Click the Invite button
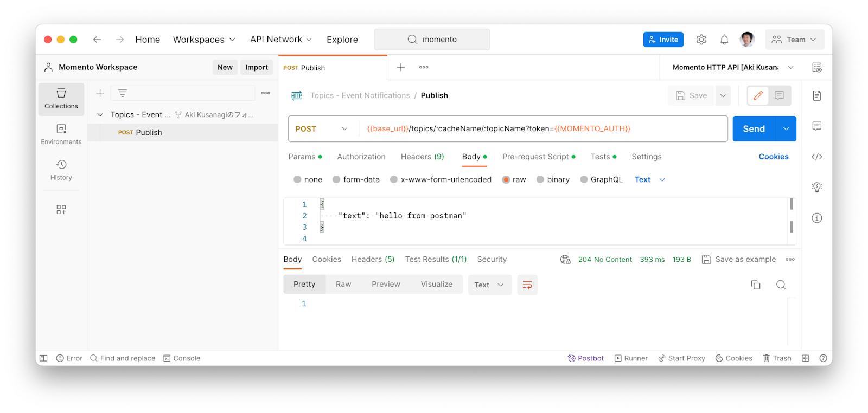 coord(663,40)
